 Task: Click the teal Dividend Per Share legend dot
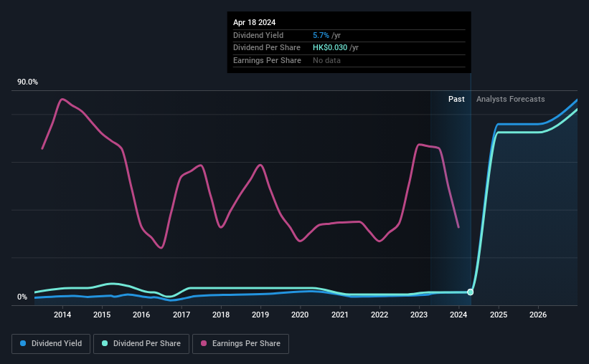(105, 343)
